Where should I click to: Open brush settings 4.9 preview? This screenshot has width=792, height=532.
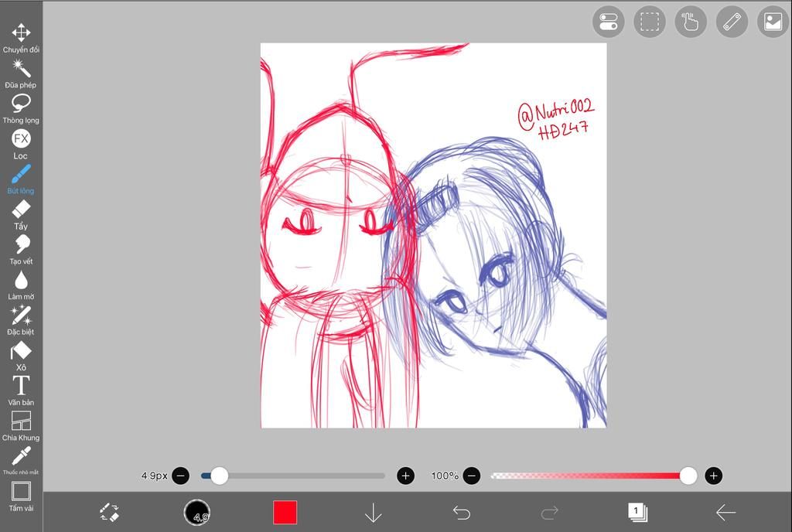197,512
